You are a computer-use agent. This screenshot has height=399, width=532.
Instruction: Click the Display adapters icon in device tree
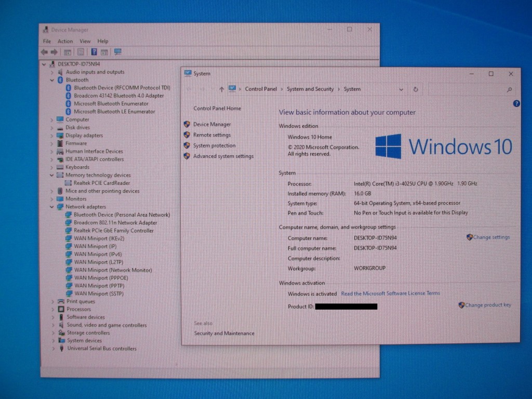60,136
